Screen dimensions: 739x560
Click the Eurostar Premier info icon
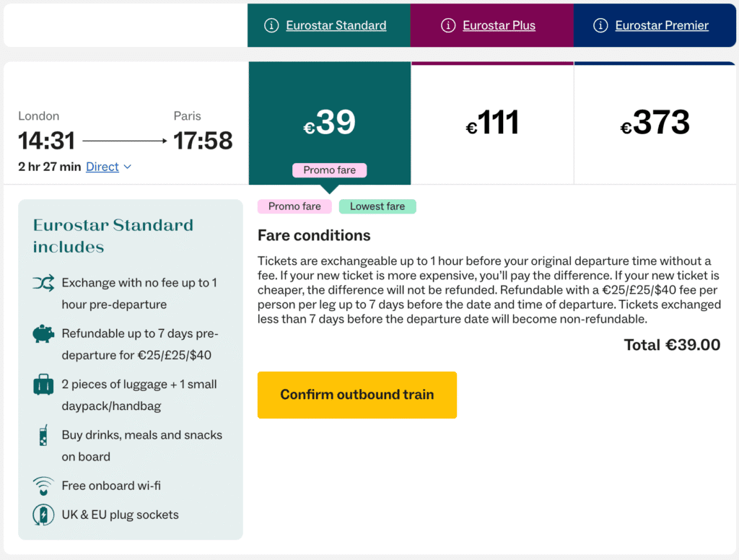600,26
